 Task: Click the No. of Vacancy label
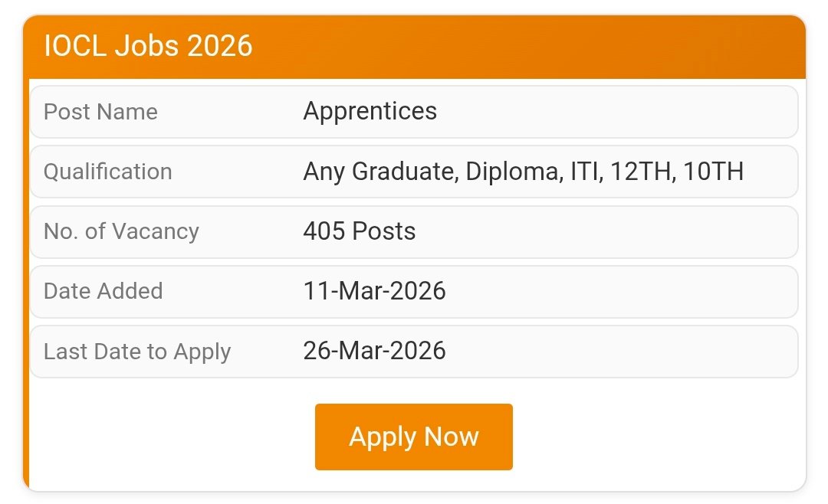(121, 231)
